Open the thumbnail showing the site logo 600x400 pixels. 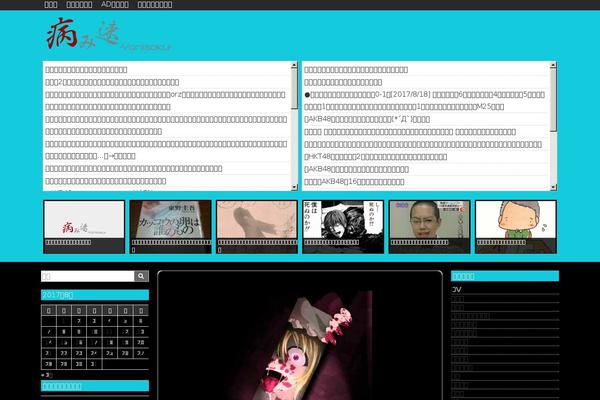[84, 227]
